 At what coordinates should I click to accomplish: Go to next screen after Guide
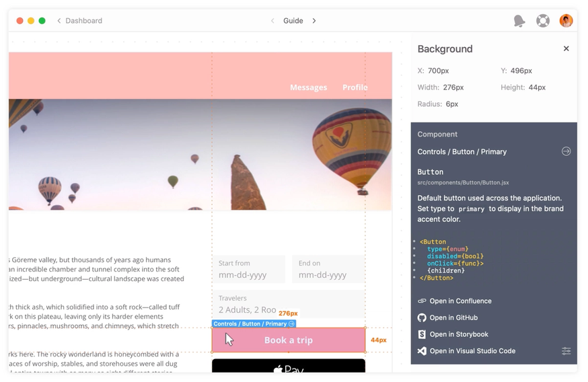coord(314,21)
